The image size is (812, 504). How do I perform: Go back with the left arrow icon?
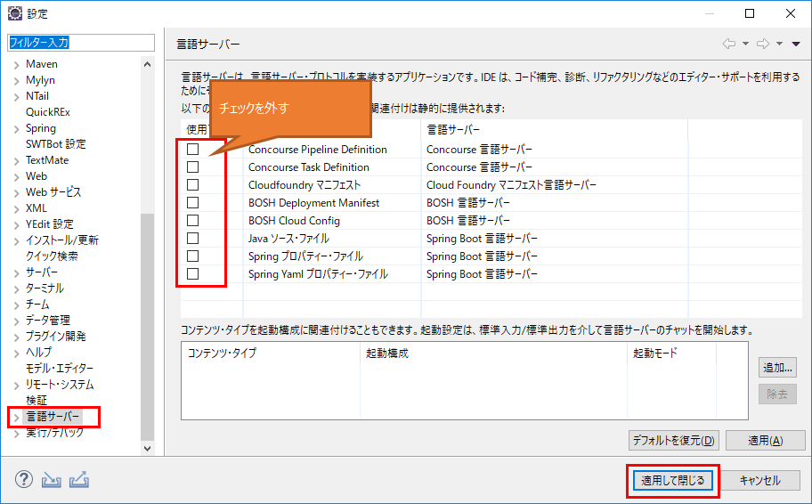[728, 44]
